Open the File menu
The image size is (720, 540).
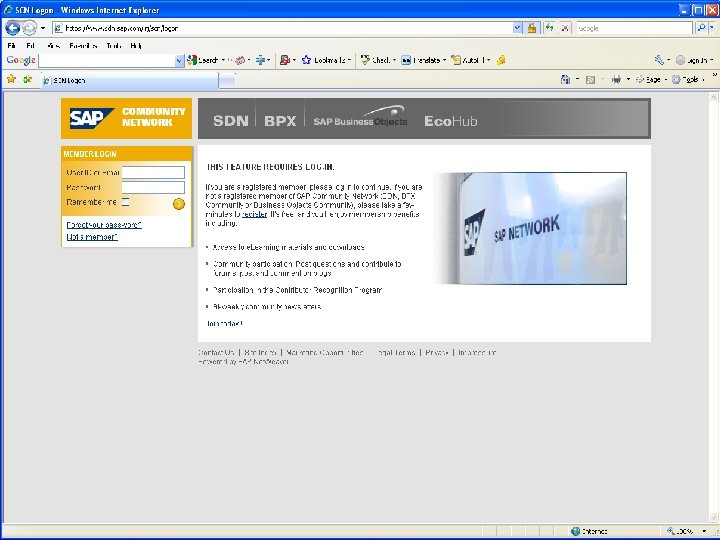[x=12, y=45]
